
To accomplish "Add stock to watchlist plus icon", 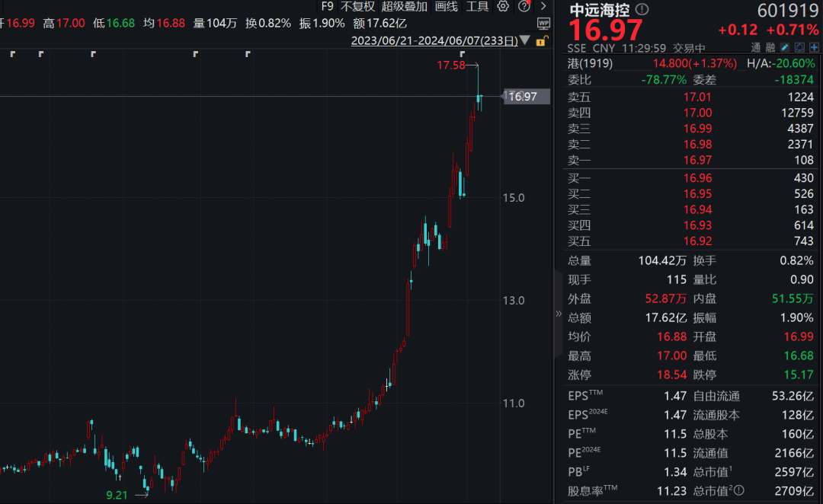I will (814, 48).
